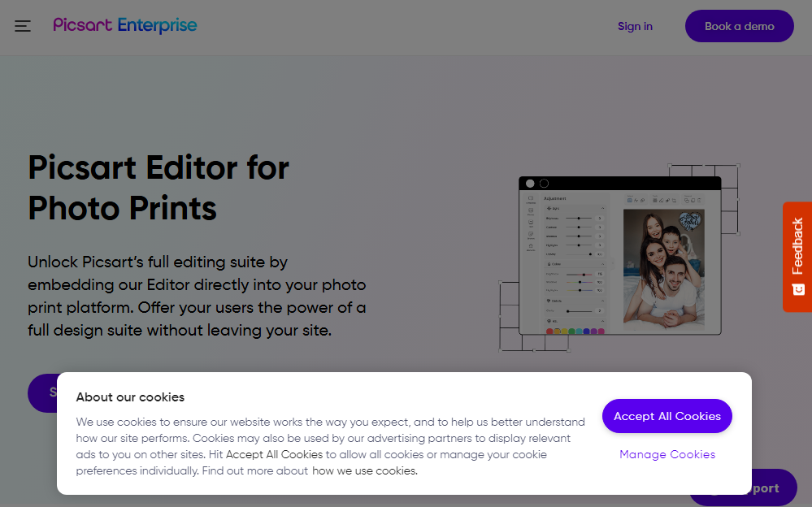The width and height of the screenshot is (812, 507).
Task: Click the Book a demo button
Action: point(739,26)
